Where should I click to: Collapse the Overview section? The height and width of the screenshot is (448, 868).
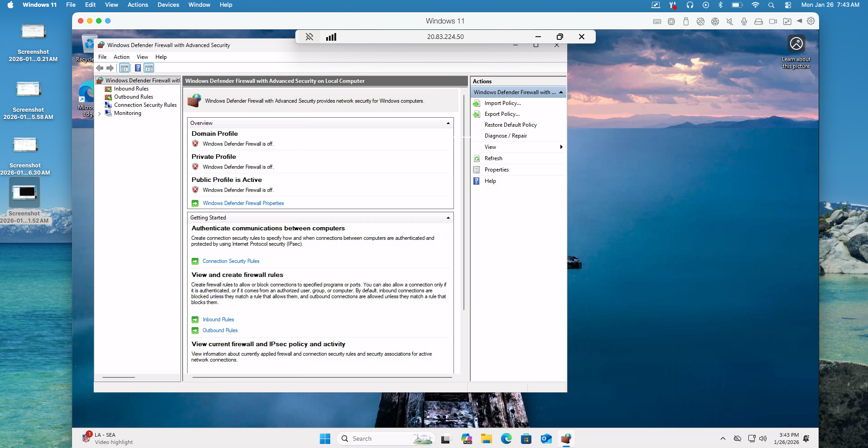pyautogui.click(x=448, y=123)
